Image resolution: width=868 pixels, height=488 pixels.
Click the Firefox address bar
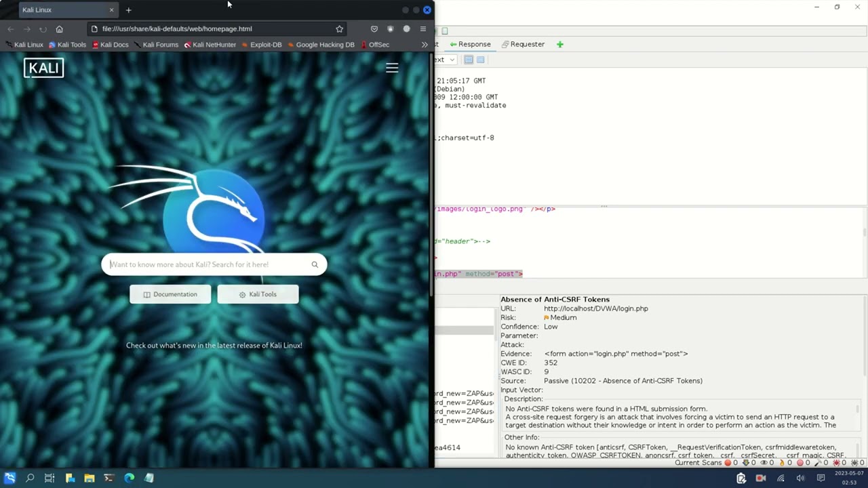pos(217,28)
